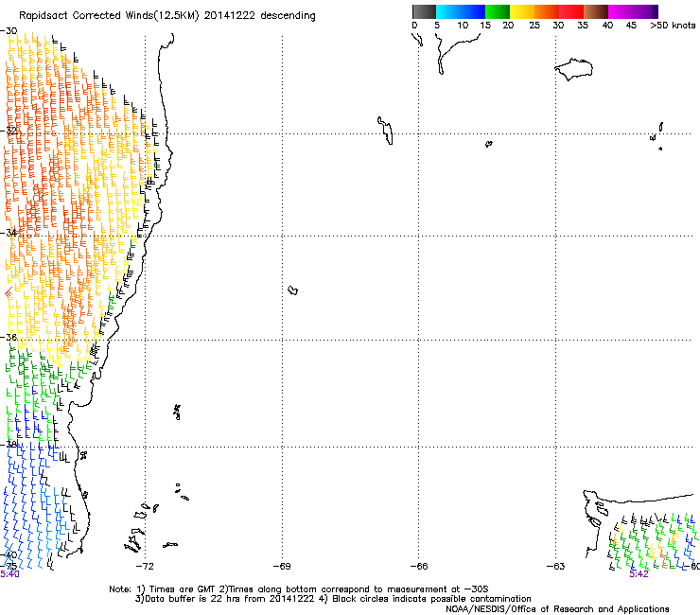Click the cyan-blue 5-15 knots legend swatch
The width and height of the screenshot is (700, 615).
click(x=461, y=11)
